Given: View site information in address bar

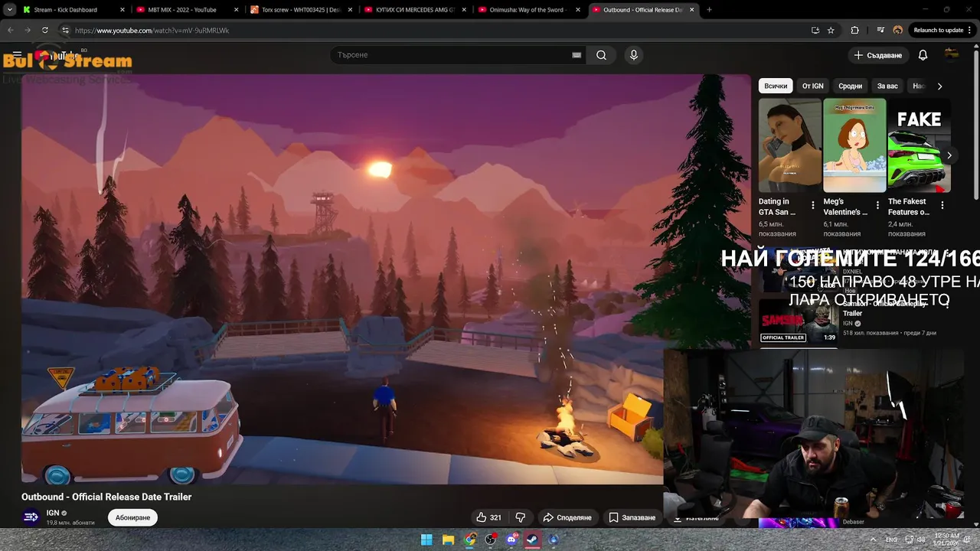Looking at the screenshot, I should tap(65, 30).
